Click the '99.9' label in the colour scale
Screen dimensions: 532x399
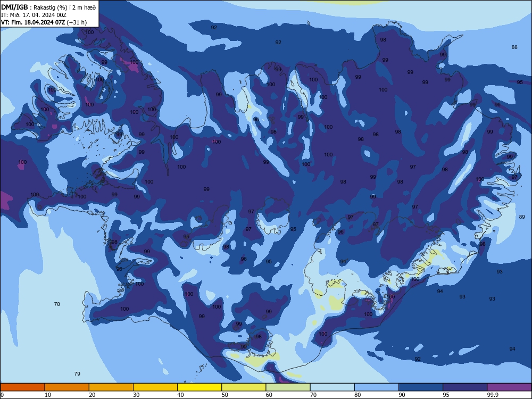[493, 395]
